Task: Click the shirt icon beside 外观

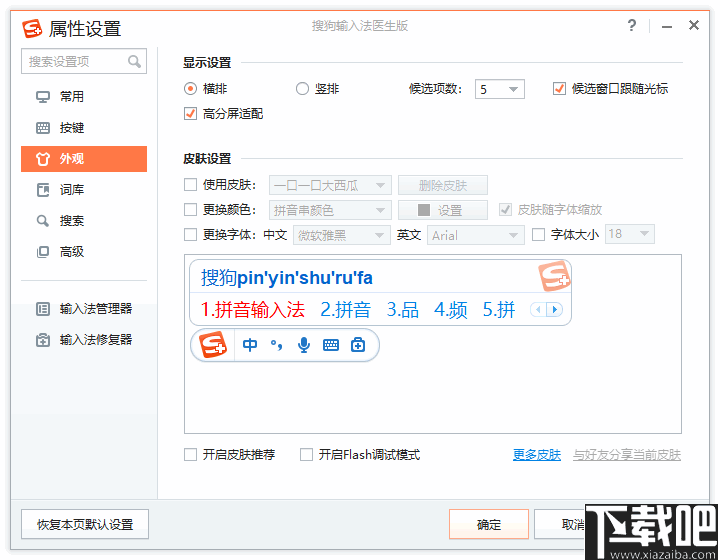Action: pos(43,159)
